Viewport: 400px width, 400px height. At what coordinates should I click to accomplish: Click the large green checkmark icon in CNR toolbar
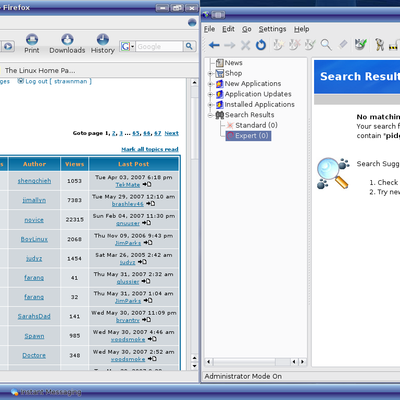point(360,44)
